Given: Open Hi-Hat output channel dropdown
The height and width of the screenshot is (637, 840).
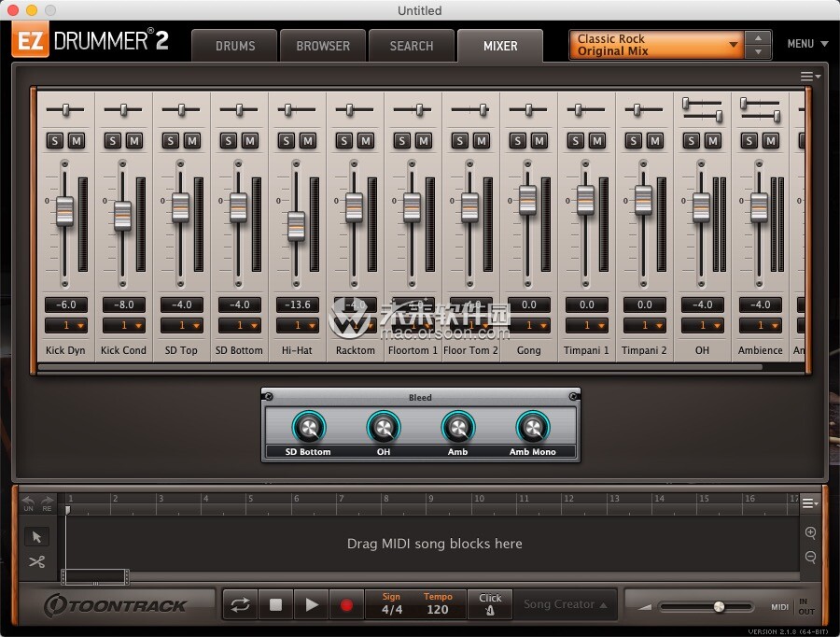Looking at the screenshot, I should (298, 325).
